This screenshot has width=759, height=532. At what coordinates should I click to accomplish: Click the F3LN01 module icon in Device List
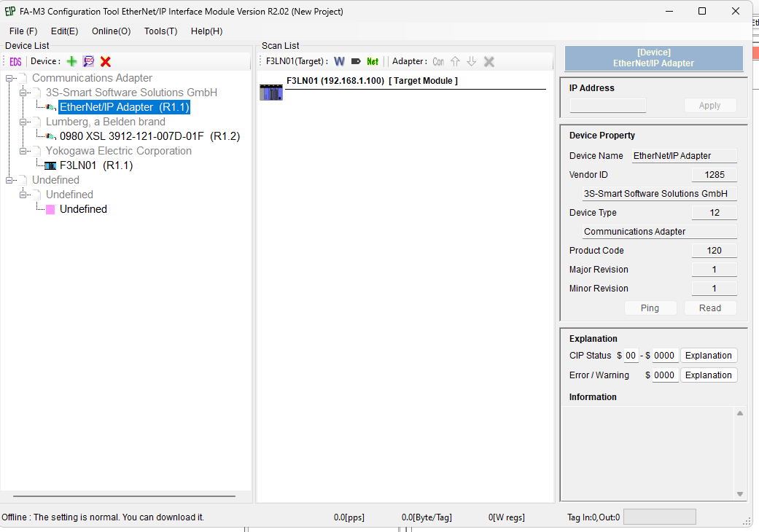pyautogui.click(x=50, y=166)
